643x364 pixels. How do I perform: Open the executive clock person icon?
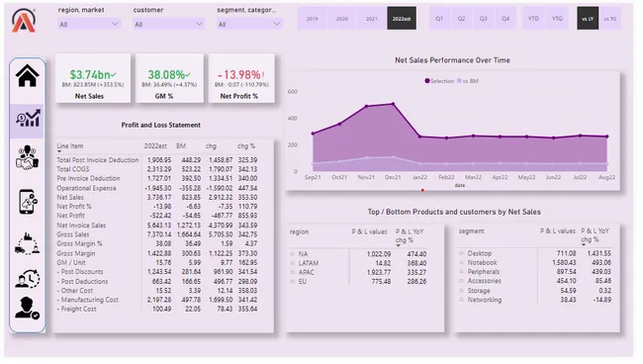tap(28, 278)
